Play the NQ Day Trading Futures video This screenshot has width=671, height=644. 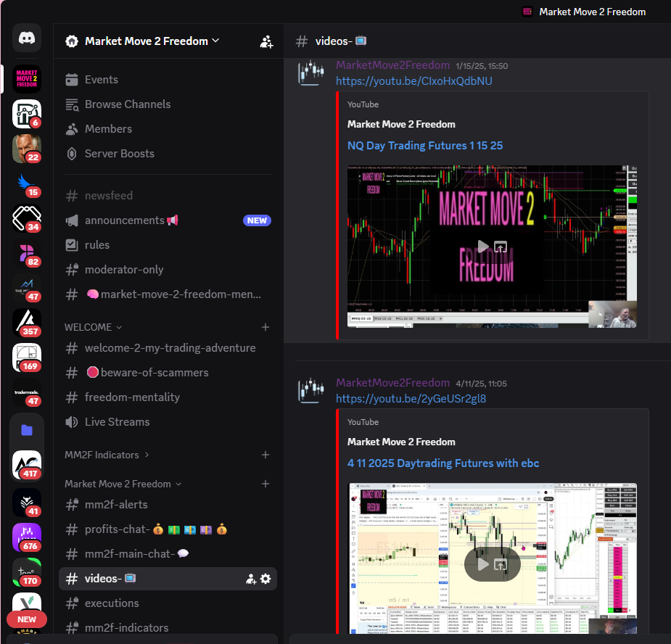point(482,247)
